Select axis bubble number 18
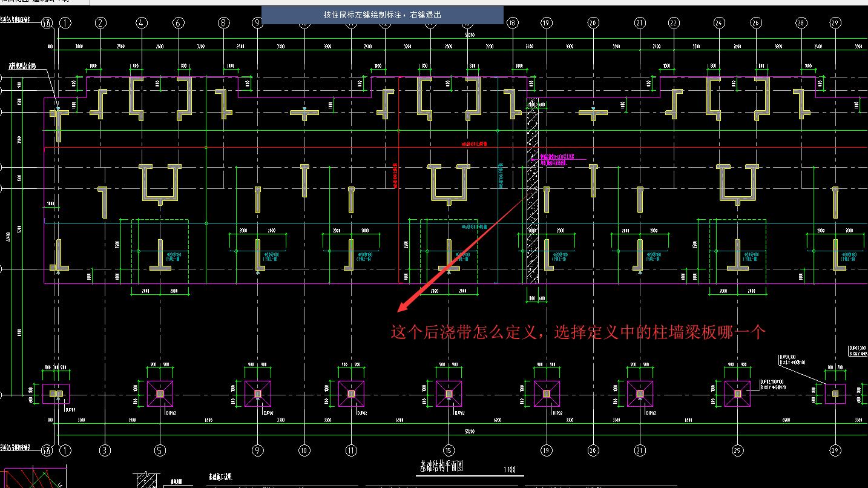Image resolution: width=868 pixels, height=488 pixels. pos(512,23)
